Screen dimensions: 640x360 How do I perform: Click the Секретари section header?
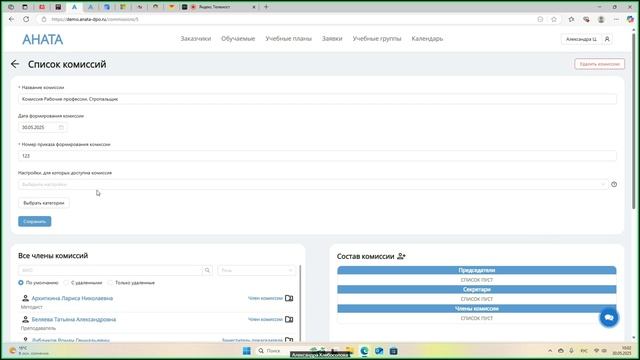[476, 289]
